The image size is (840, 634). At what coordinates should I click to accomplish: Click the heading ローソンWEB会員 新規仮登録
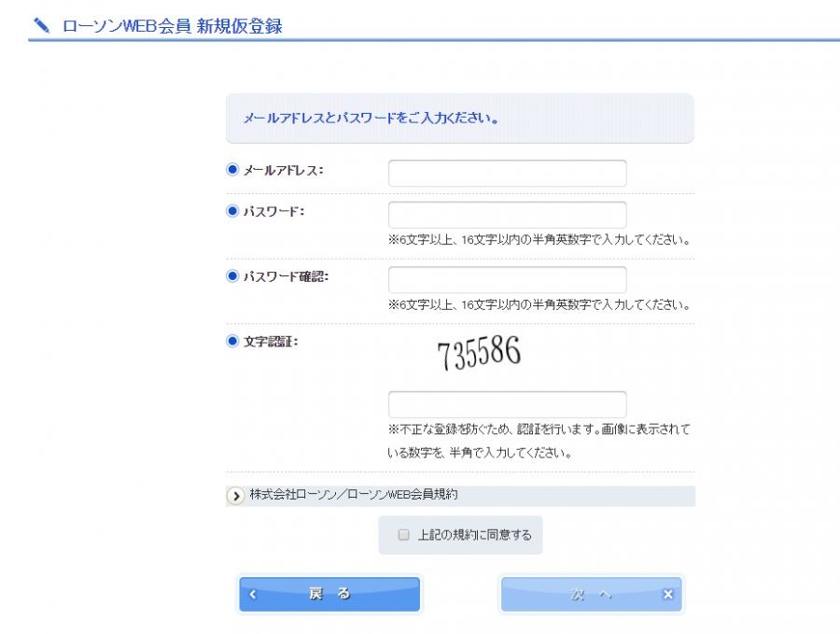click(172, 26)
